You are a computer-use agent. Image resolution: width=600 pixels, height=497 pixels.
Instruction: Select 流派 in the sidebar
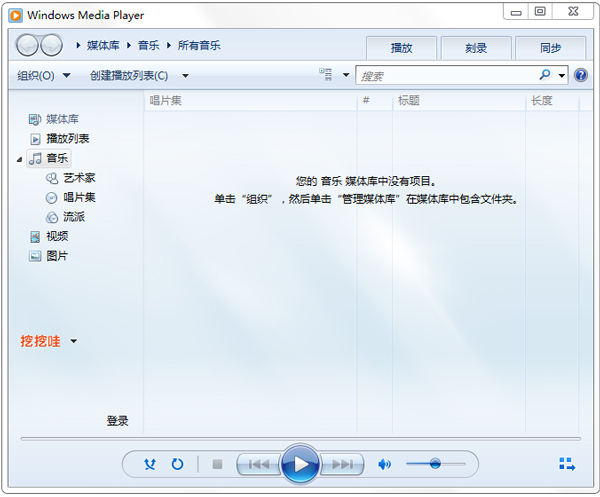pyautogui.click(x=74, y=217)
